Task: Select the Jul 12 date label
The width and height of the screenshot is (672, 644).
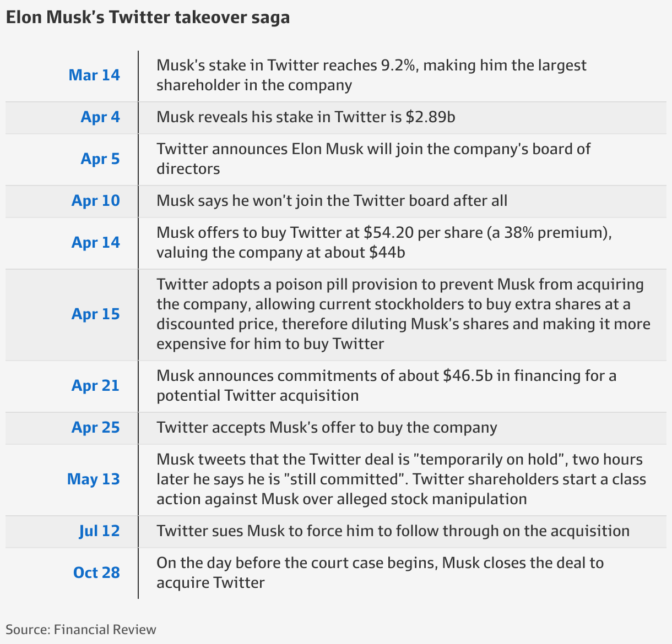Action: [x=100, y=531]
